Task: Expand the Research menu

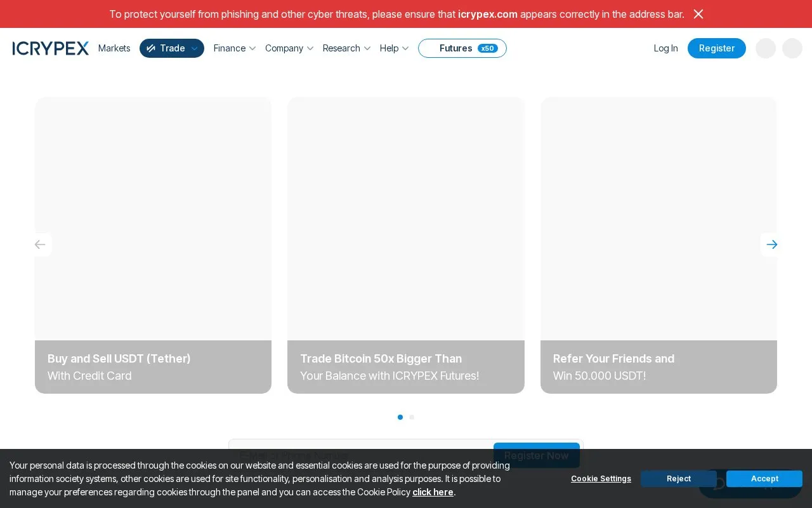Action: point(346,48)
